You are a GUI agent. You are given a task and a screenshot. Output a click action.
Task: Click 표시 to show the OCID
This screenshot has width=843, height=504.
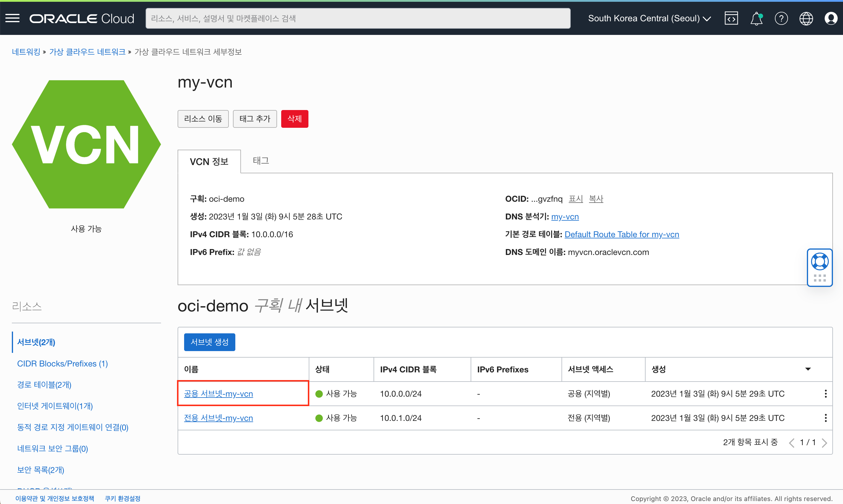click(x=576, y=199)
